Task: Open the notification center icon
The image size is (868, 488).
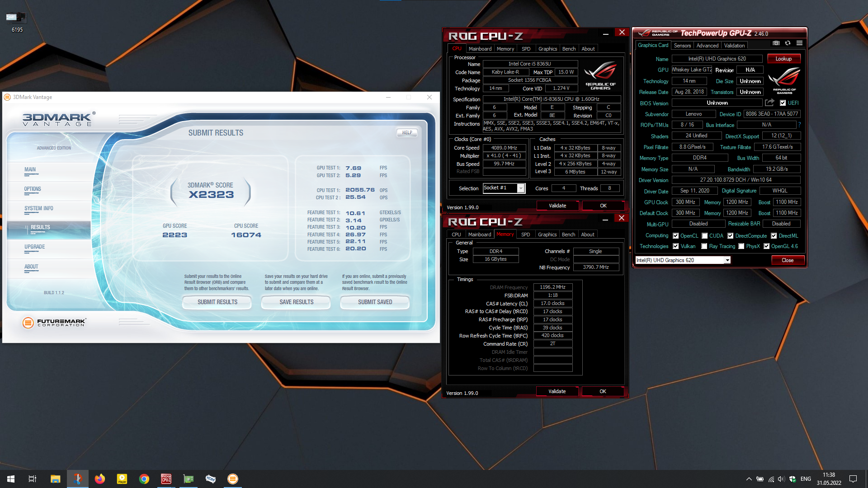Action: point(853,479)
